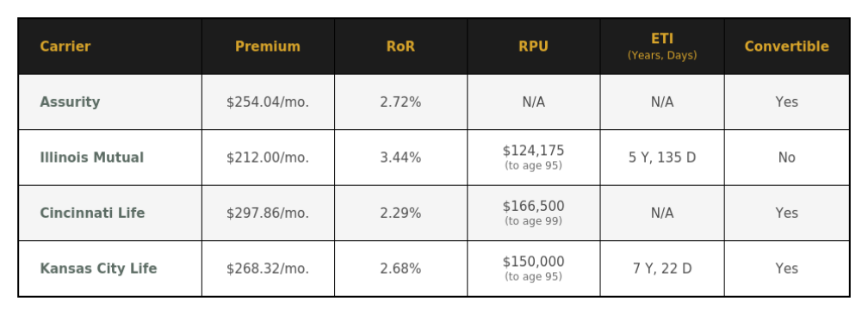Click the 5 Y, 135 D ETI cell
The width and height of the screenshot is (868, 315).
coord(662,157)
